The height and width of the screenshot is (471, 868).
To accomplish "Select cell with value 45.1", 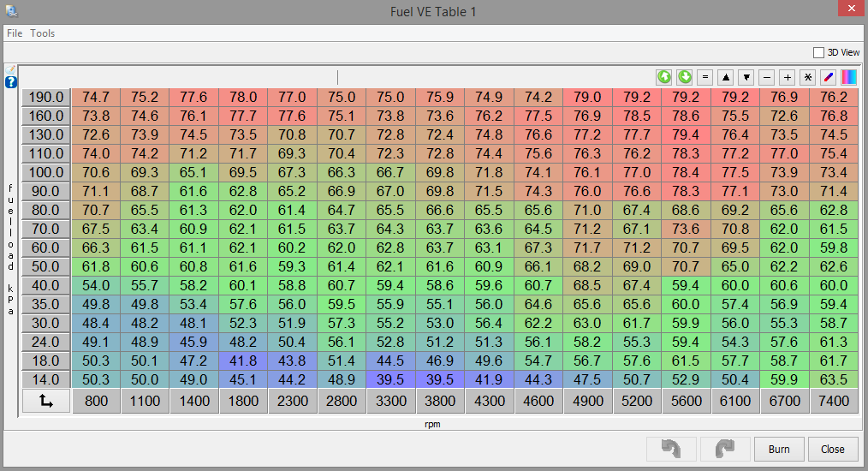I will point(243,379).
